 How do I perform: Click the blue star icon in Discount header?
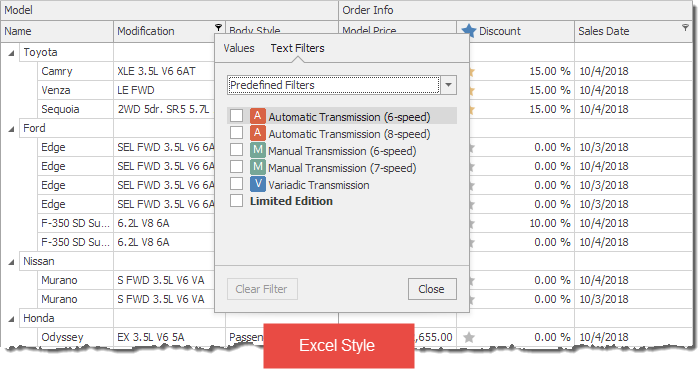click(469, 31)
